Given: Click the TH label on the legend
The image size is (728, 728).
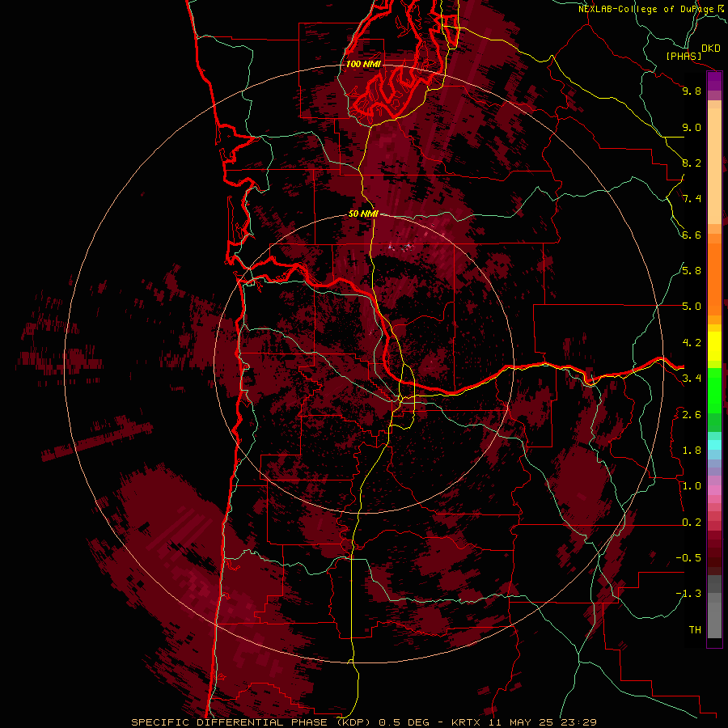Looking at the screenshot, I should click(x=695, y=630).
